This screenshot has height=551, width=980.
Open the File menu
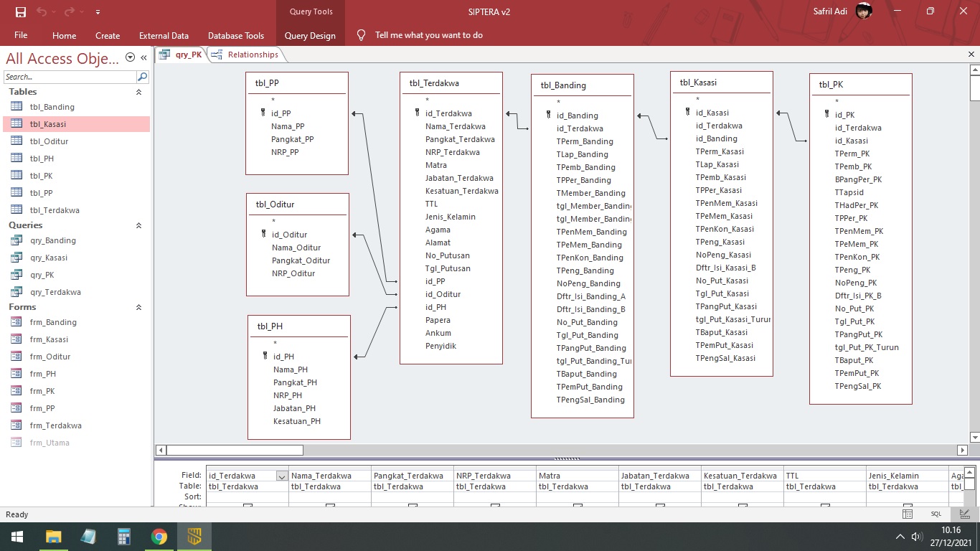pyautogui.click(x=21, y=35)
